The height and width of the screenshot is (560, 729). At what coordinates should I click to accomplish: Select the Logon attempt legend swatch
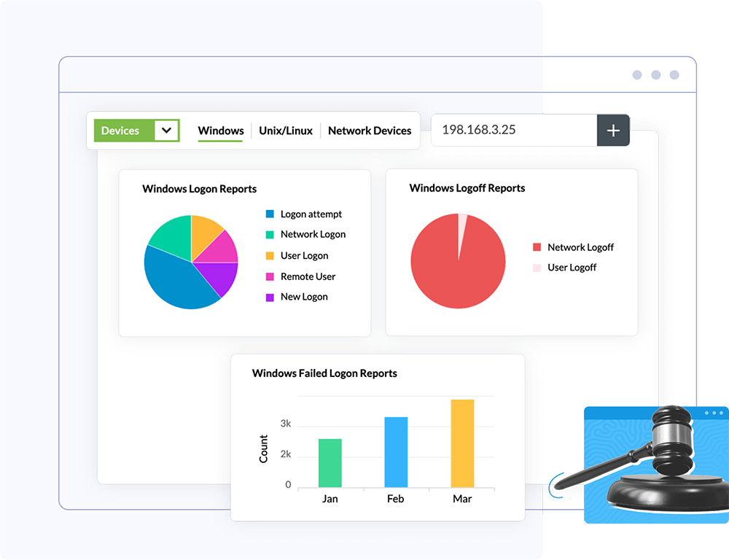tap(270, 214)
